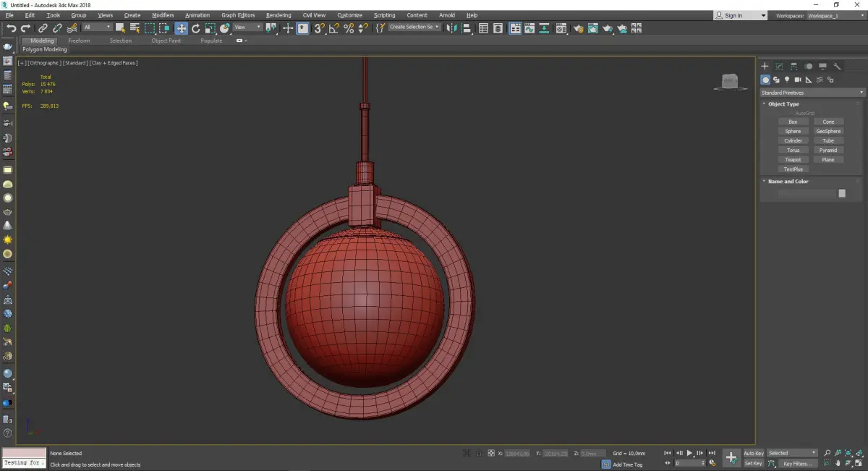Click the Select and Link chain icon
Image resolution: width=868 pixels, height=471 pixels.
(x=43, y=28)
